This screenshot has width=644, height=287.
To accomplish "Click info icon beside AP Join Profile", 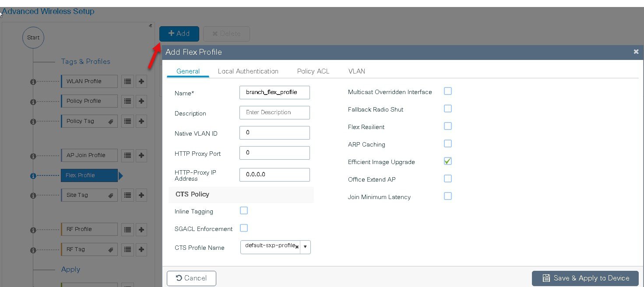I will [x=33, y=156].
